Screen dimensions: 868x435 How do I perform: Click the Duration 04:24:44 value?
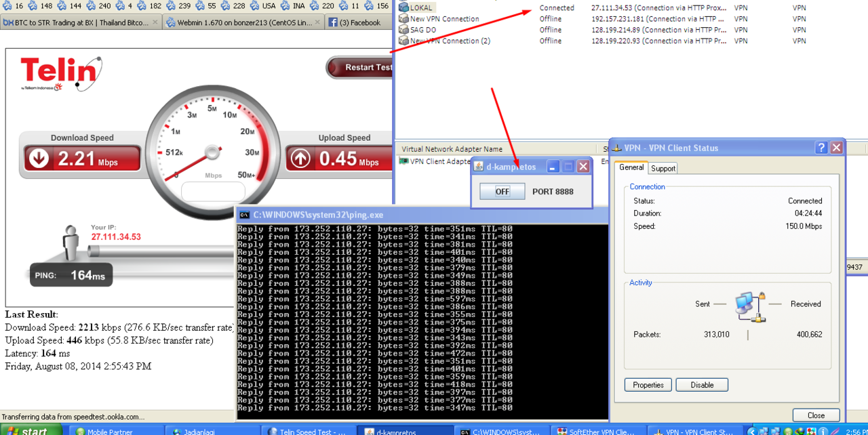click(810, 213)
